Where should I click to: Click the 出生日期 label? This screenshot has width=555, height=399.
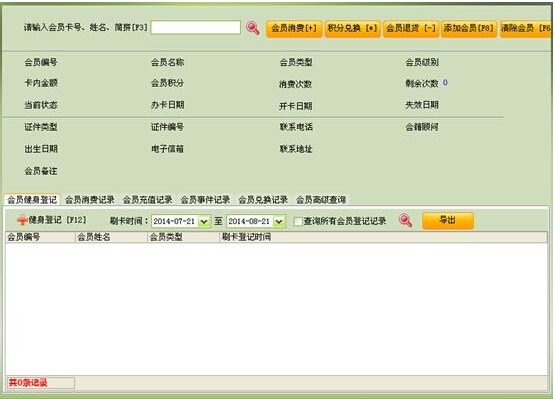coord(41,149)
